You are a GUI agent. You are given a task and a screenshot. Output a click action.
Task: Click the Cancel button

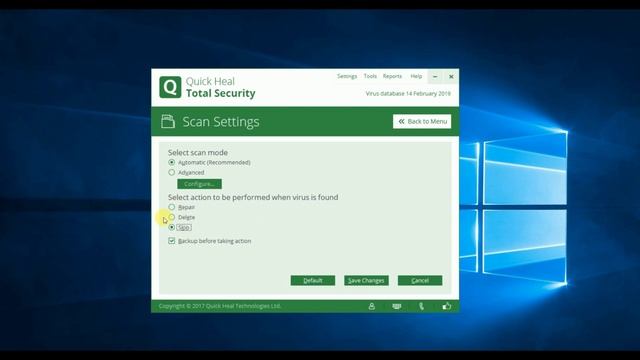tap(420, 280)
